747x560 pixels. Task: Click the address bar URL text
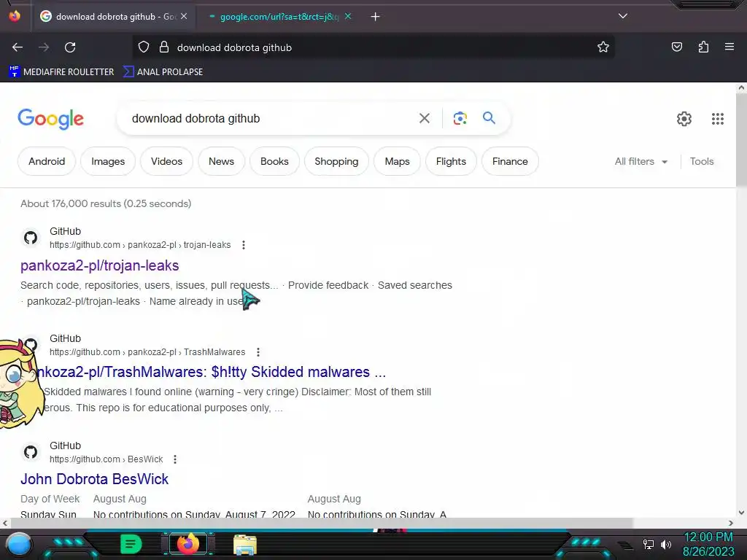click(x=234, y=47)
